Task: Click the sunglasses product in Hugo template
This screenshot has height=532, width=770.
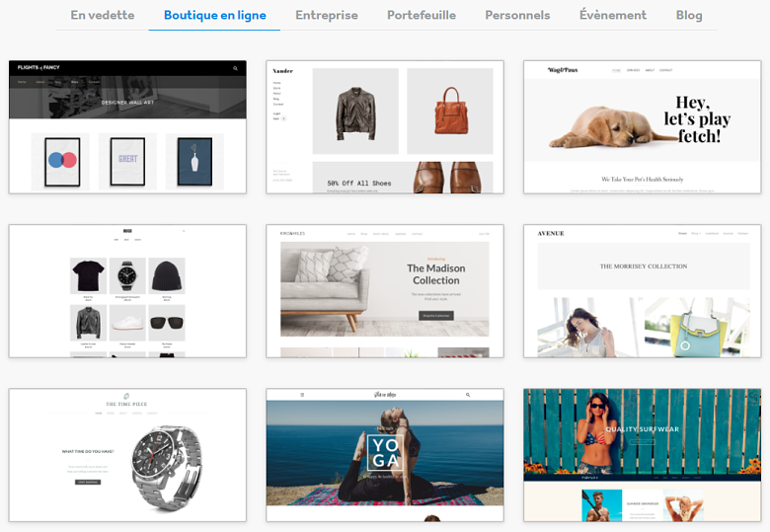Action: [x=167, y=323]
